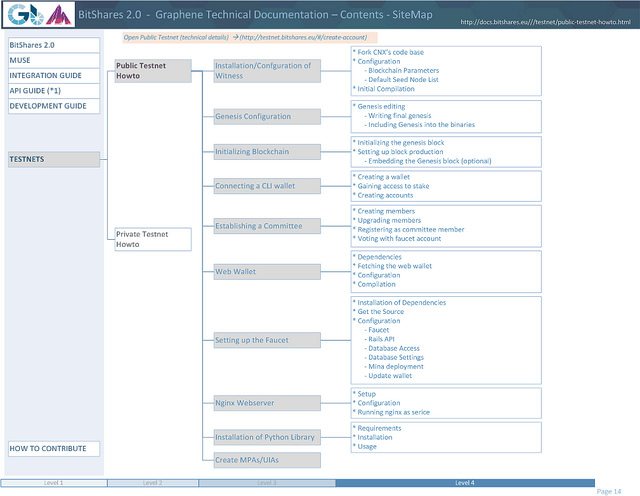Click 'Gaining access to stake' text
Image resolution: width=640 pixels, height=496 pixels.
393,186
